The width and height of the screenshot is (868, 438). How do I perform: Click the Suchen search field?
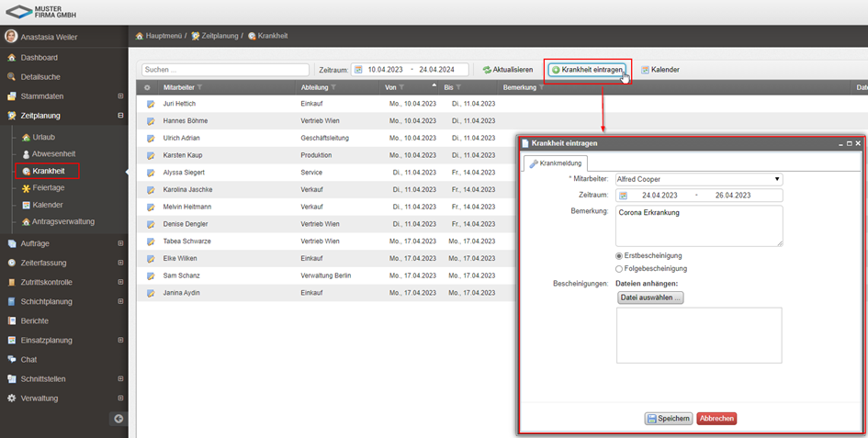pyautogui.click(x=226, y=70)
